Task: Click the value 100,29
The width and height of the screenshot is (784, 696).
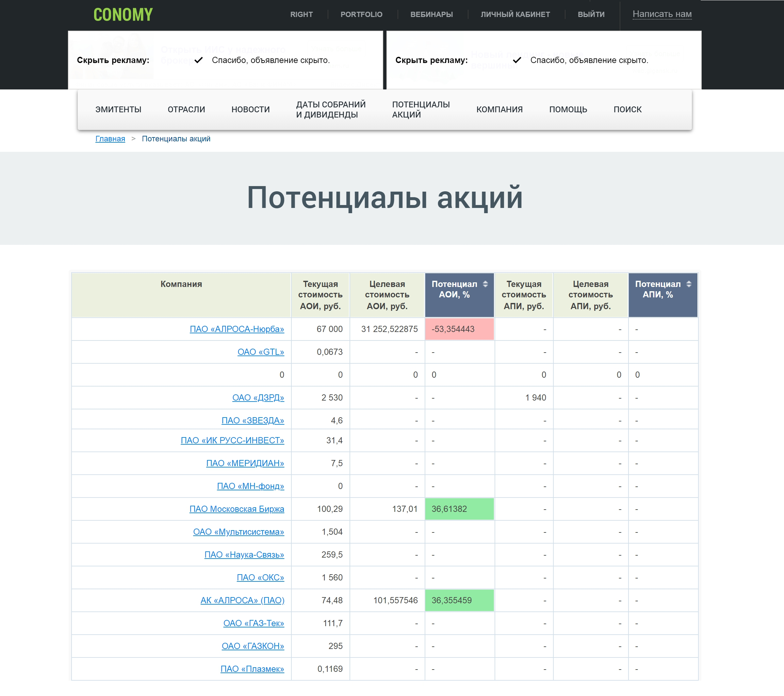Action: point(330,509)
